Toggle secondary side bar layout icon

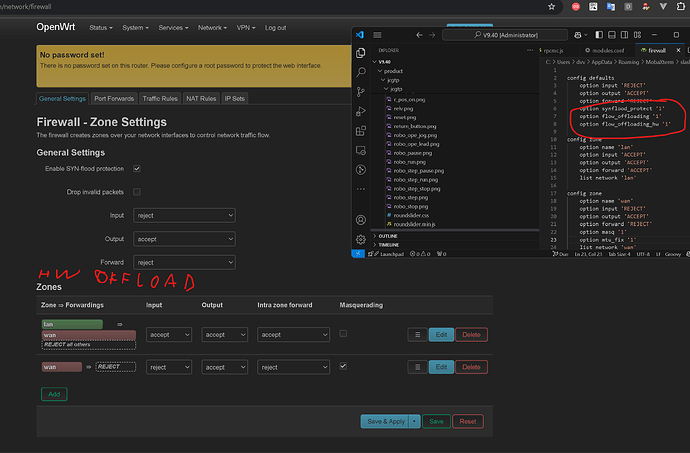(x=624, y=35)
